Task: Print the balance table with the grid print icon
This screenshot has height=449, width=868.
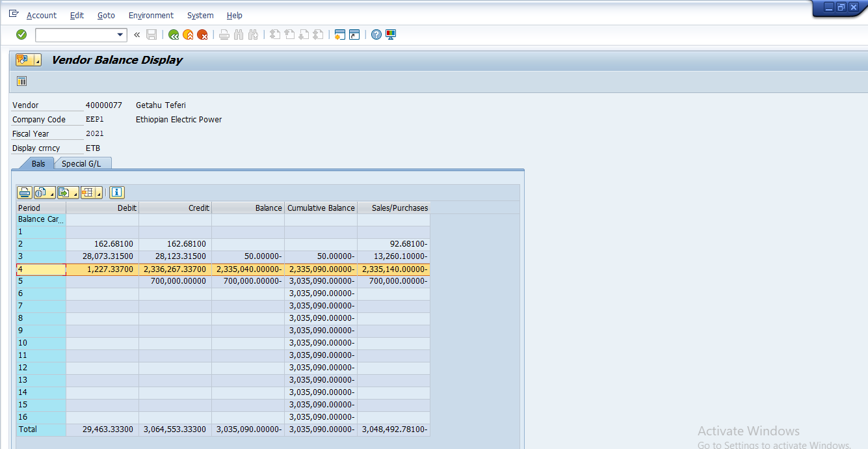Action: click(x=24, y=192)
